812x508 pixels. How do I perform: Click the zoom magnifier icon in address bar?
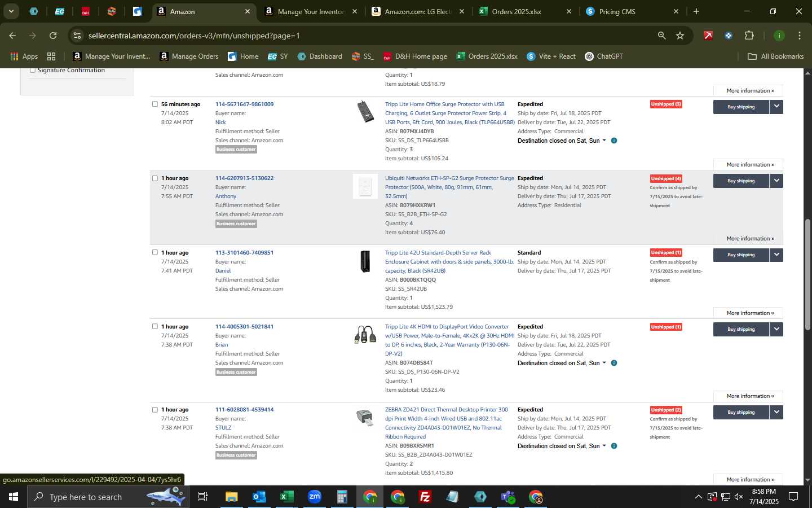[x=661, y=36]
